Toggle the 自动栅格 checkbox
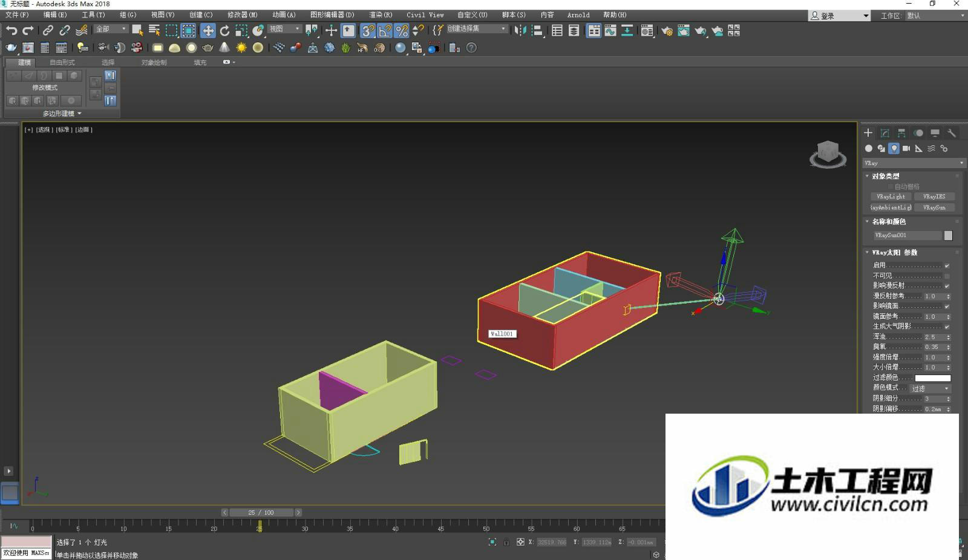The height and width of the screenshot is (560, 968). click(x=891, y=187)
